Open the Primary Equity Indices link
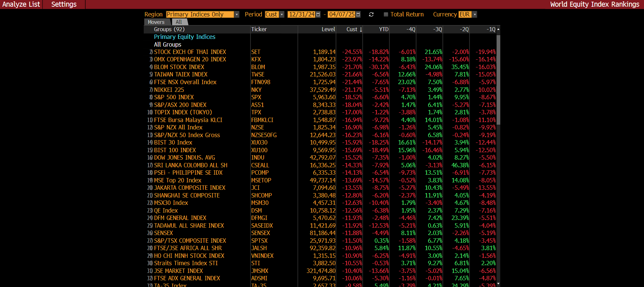The height and width of the screenshot is (287, 644). pos(185,37)
